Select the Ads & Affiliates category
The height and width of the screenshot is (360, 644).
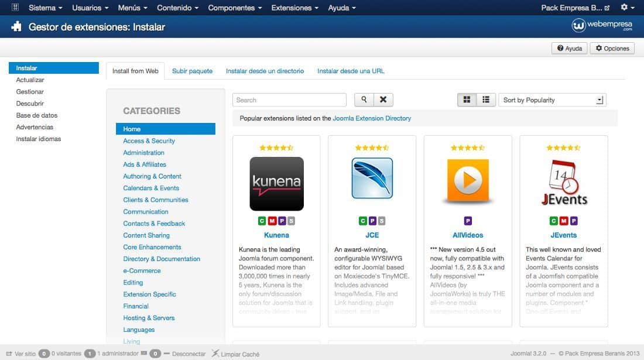tap(145, 164)
